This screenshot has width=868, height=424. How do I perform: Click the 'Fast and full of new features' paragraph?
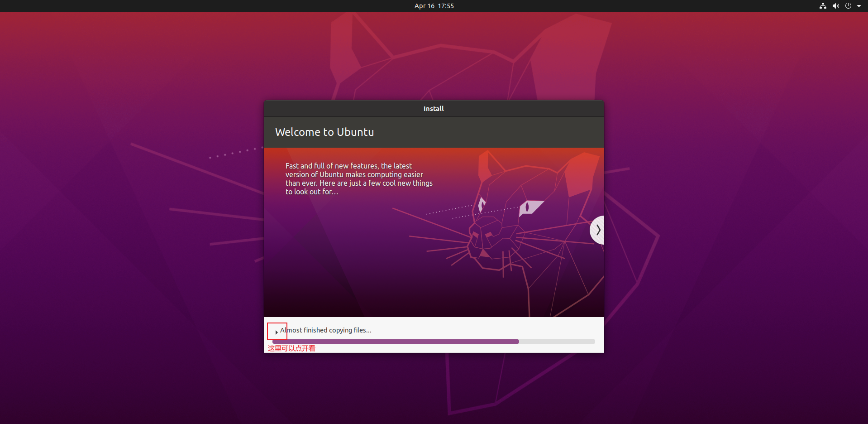click(359, 179)
